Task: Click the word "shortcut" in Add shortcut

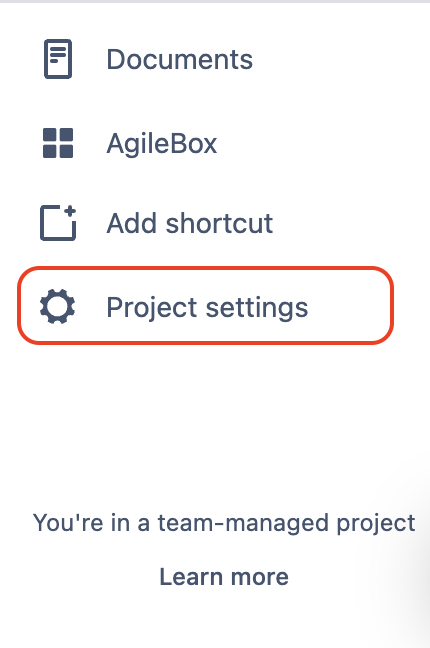Action: (219, 223)
